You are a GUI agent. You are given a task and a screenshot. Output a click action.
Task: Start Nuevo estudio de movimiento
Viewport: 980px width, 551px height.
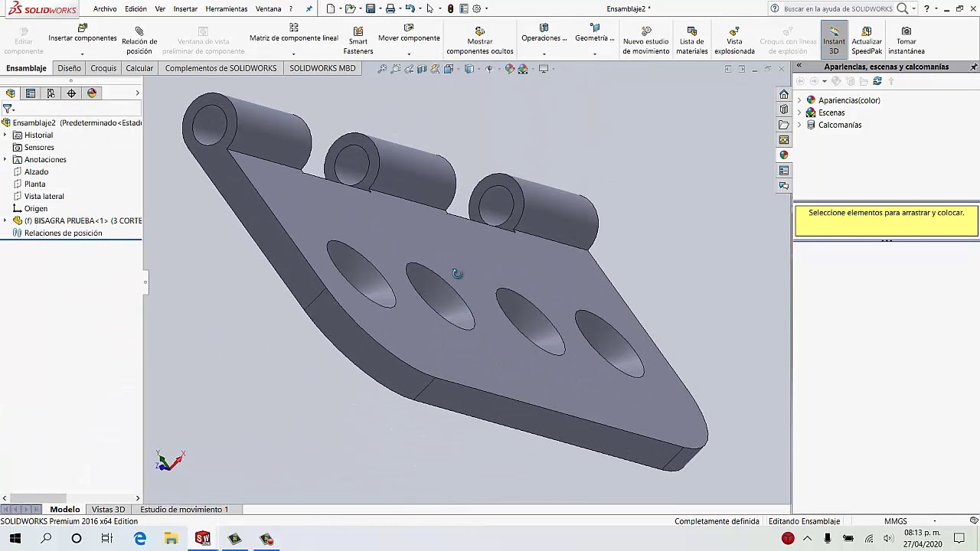coord(645,41)
